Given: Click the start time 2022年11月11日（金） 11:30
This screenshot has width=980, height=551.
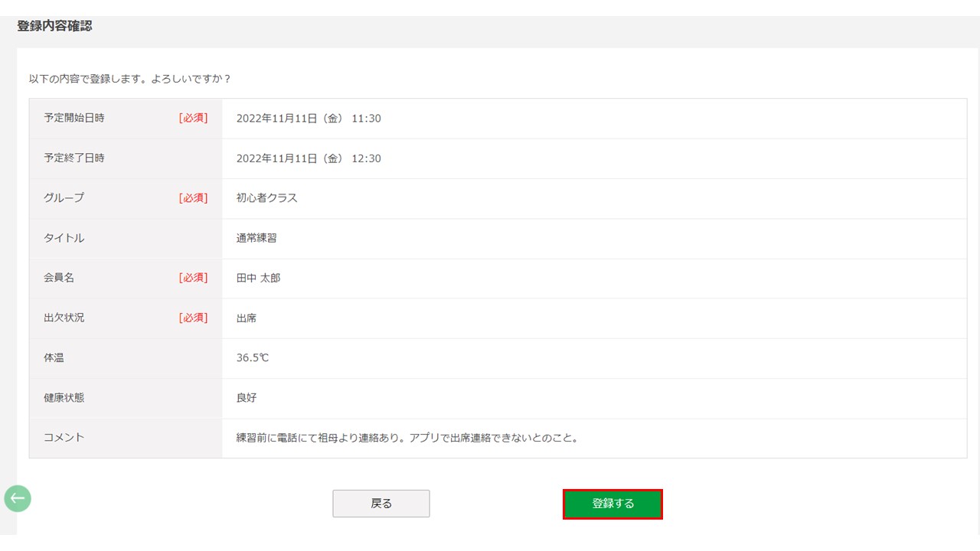Looking at the screenshot, I should 309,119.
